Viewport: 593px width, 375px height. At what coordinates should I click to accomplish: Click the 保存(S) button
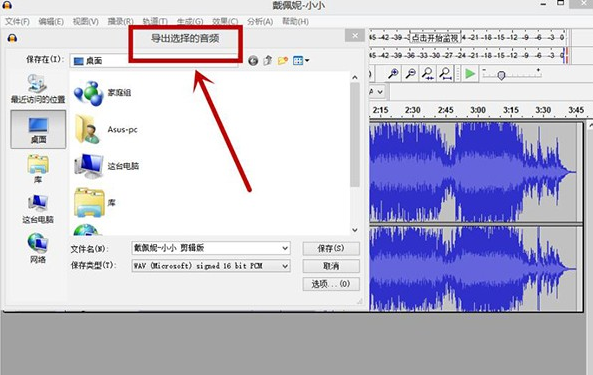[x=331, y=248]
